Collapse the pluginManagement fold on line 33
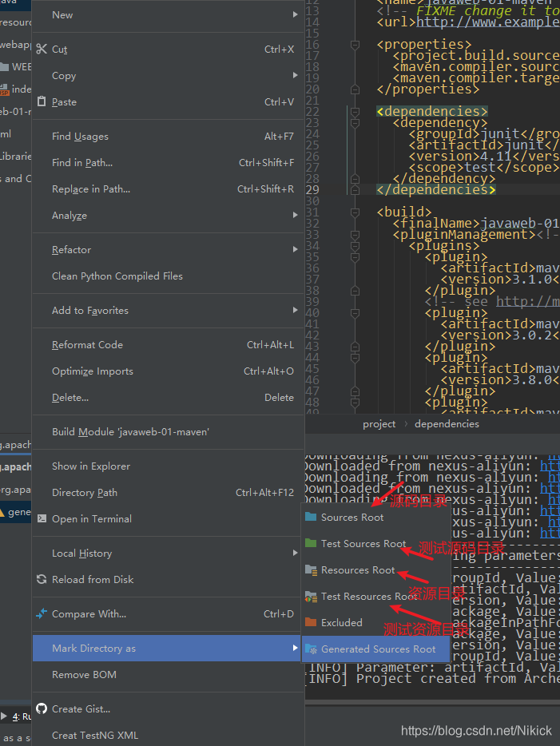 (x=355, y=235)
